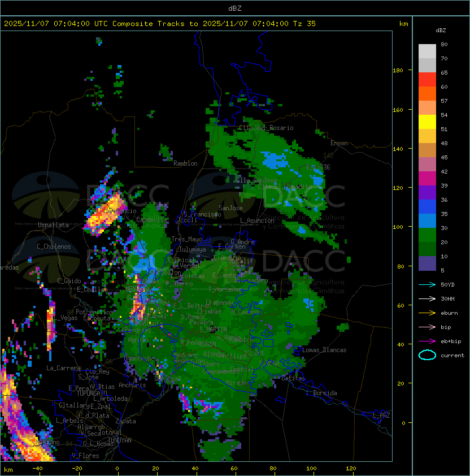Viewport: 470px width, 476px height.
Task: Click the pink bip arrow icon
Action: (427, 327)
